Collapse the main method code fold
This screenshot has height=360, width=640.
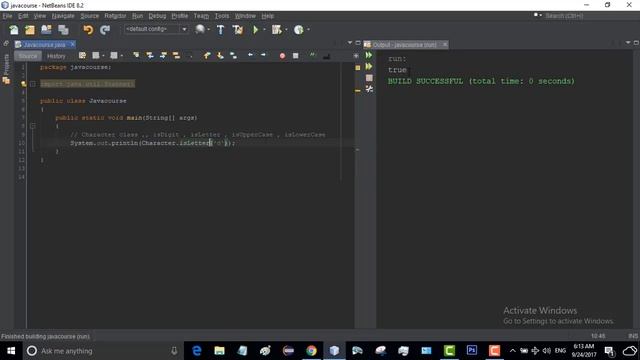point(33,126)
